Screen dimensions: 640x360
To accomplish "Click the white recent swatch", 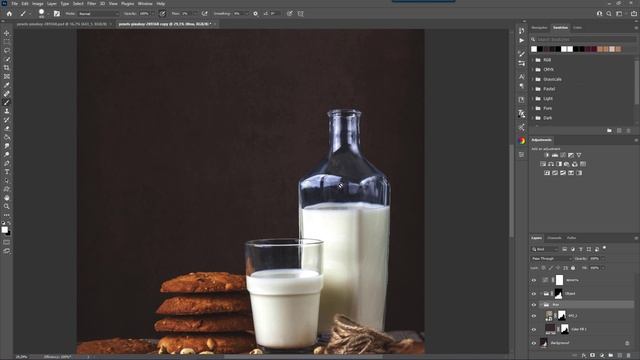I will point(534,49).
